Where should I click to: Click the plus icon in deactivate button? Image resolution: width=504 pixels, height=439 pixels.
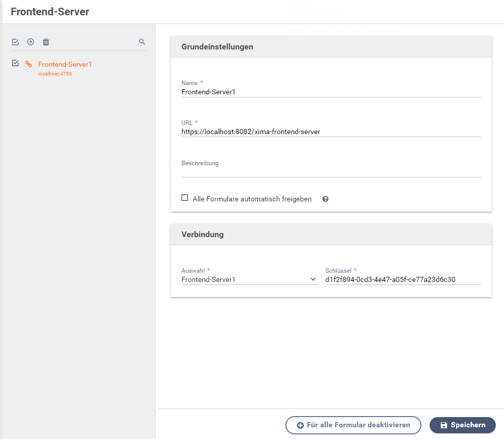pos(300,425)
